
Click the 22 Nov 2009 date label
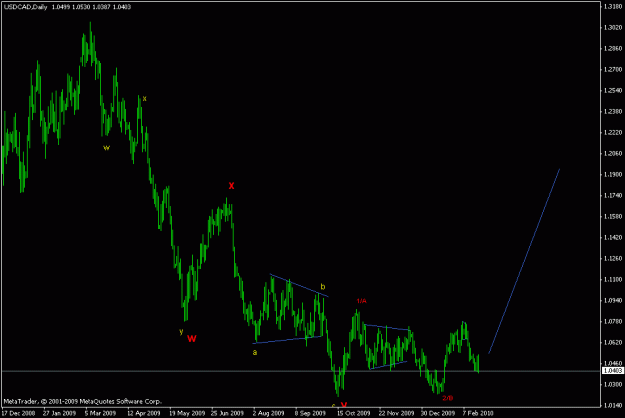click(x=396, y=413)
